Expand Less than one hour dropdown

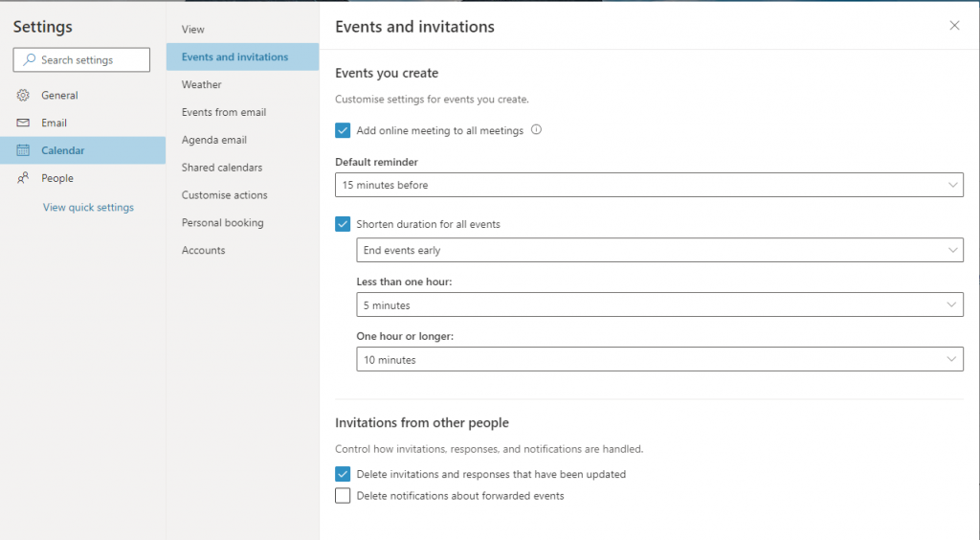tap(659, 305)
